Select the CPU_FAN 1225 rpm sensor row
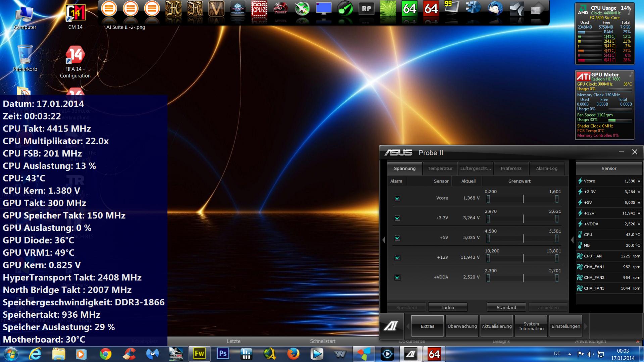Screen dimensions: 644x362 [609, 256]
